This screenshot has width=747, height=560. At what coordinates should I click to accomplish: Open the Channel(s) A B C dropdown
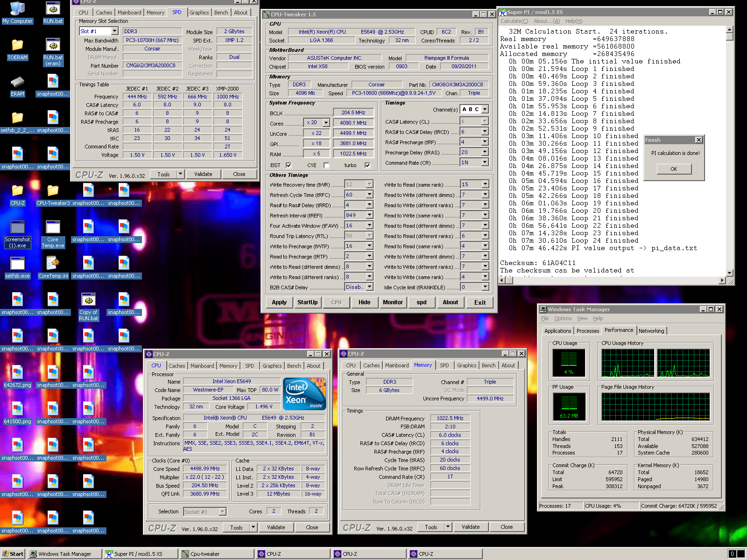click(x=485, y=109)
